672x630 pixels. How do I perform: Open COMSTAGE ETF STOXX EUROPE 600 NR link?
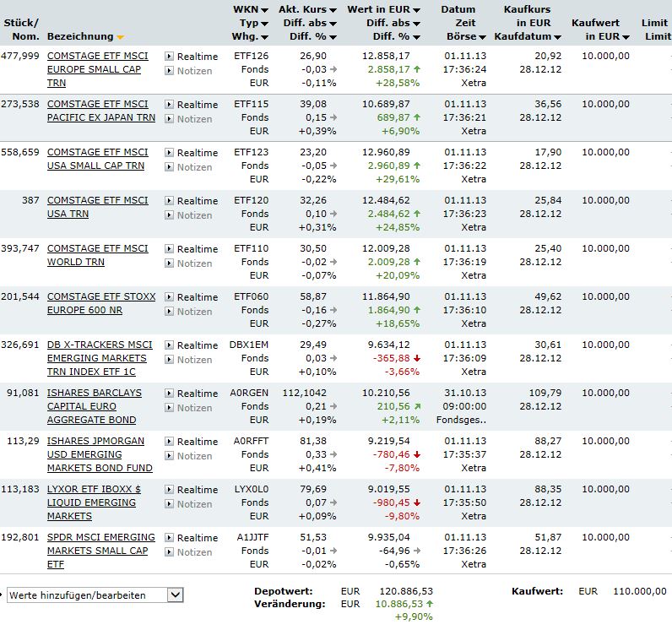(x=101, y=303)
